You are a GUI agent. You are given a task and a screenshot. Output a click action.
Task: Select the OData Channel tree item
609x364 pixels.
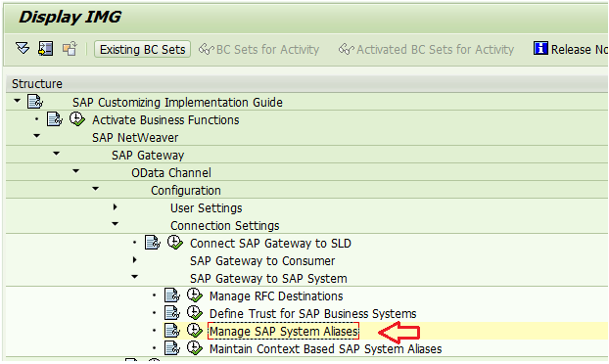171,172
